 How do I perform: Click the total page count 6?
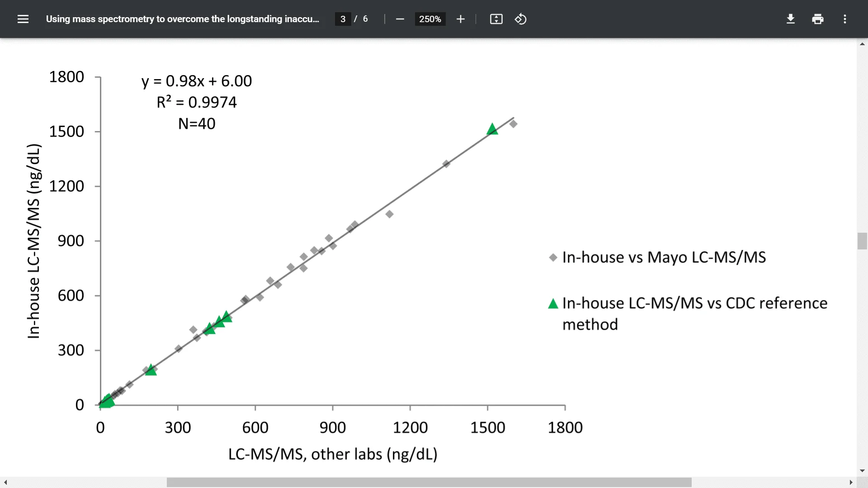365,19
